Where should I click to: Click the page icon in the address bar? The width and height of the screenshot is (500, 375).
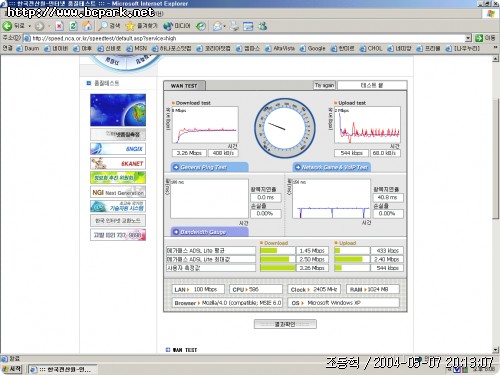(27, 38)
